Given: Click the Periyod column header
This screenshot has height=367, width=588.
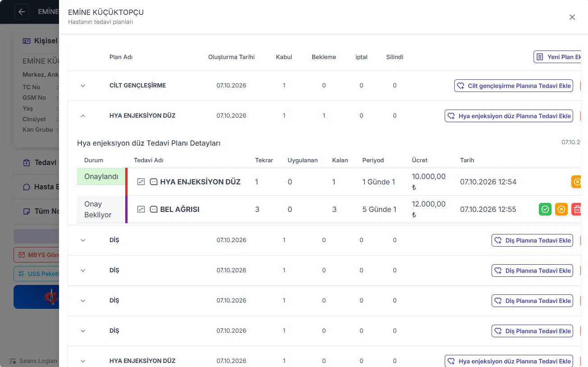Looking at the screenshot, I should point(373,160).
